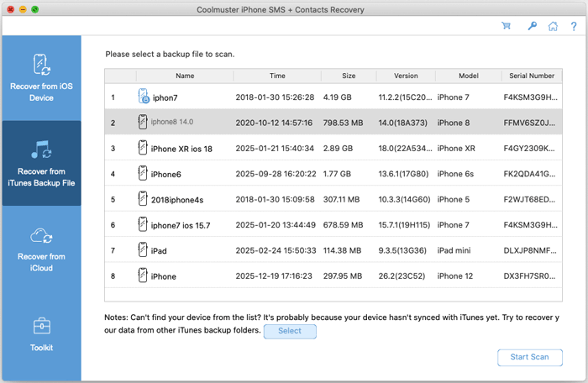Image resolution: width=588 pixels, height=383 pixels.
Task: Pick the iphone7 ios 15.7 backup name
Action: (x=181, y=225)
